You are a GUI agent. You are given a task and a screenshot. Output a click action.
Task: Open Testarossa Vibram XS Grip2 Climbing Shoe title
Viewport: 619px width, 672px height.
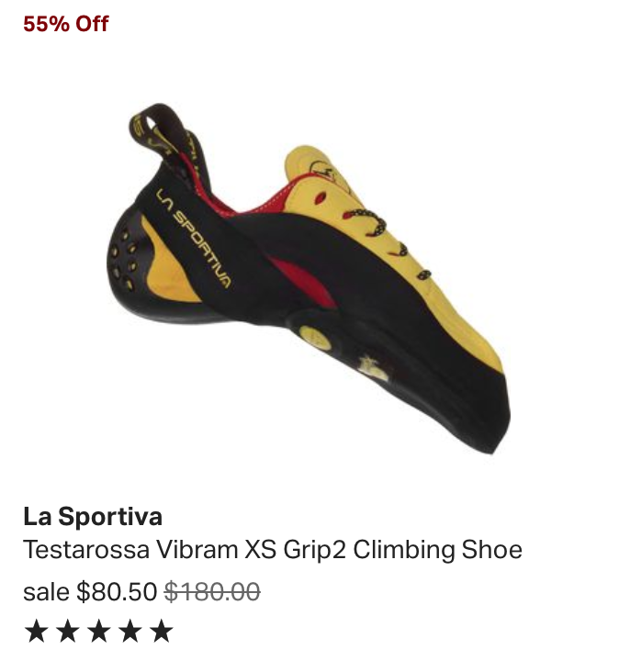coord(273,550)
